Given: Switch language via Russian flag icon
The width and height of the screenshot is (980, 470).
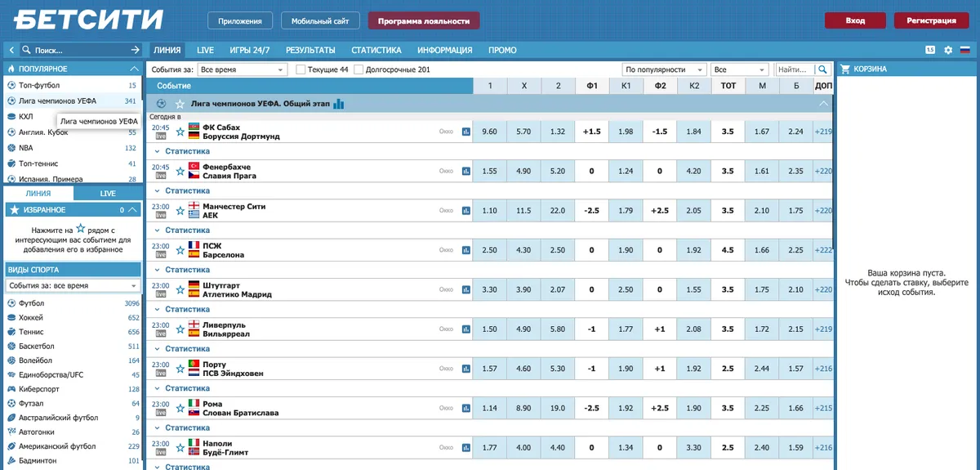Looking at the screenshot, I should (x=964, y=50).
